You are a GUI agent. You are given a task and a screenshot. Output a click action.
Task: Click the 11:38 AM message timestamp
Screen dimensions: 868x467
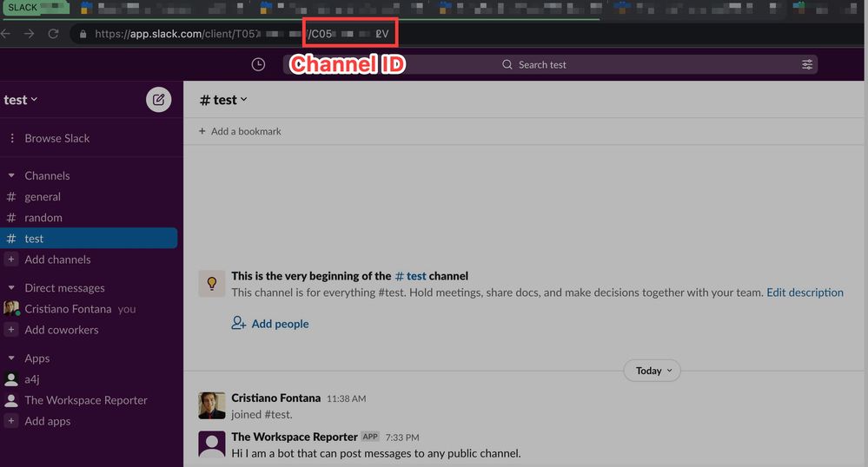pos(346,398)
